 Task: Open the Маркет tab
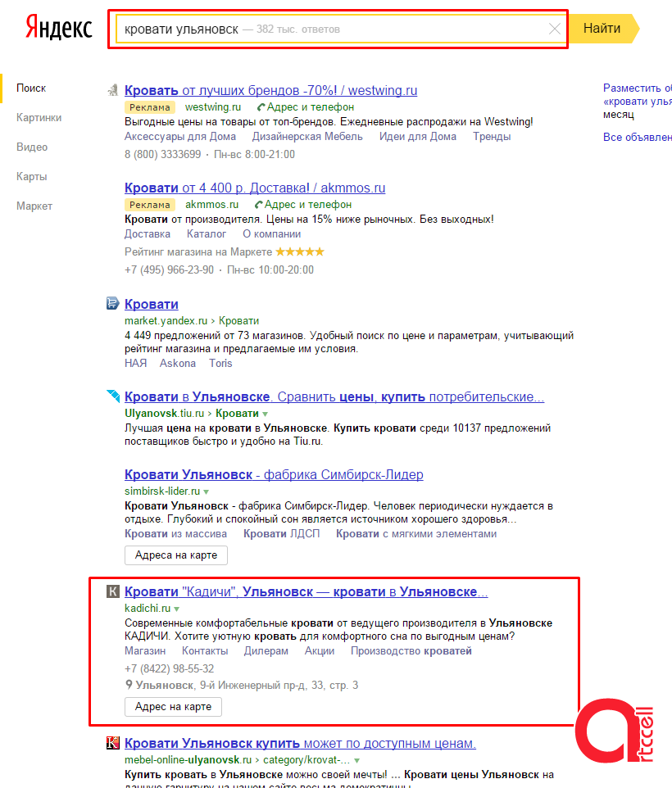point(34,206)
